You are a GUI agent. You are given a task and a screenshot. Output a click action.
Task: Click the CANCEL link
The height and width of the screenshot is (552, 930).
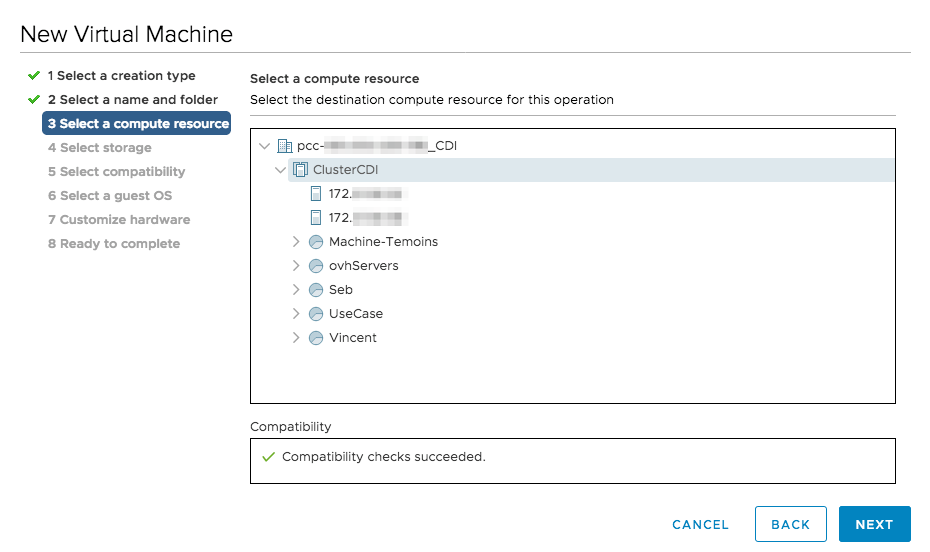[700, 525]
